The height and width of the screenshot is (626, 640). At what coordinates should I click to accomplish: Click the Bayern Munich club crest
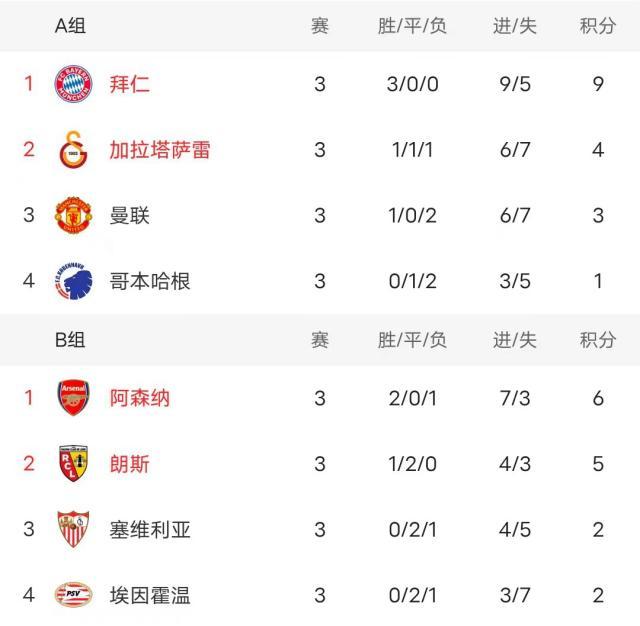tap(76, 84)
